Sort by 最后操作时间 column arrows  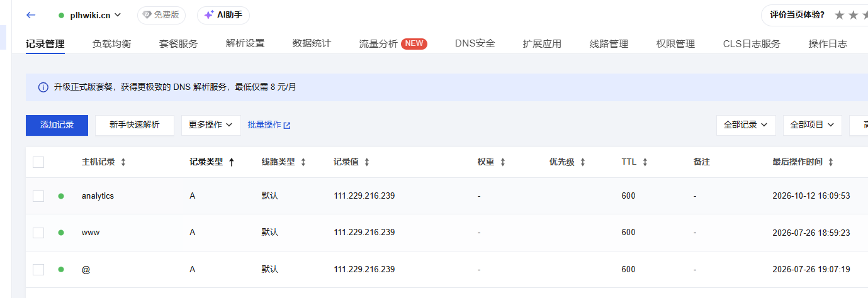830,162
